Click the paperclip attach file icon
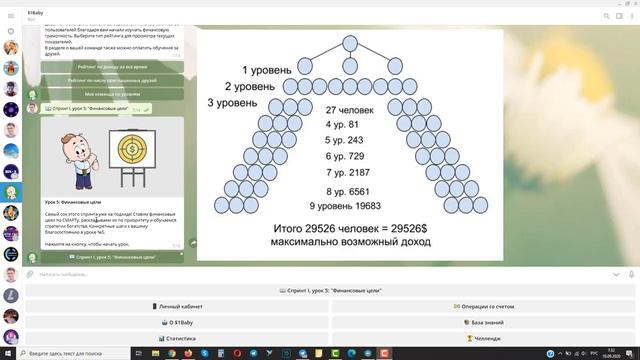The image size is (640, 360). point(30,274)
